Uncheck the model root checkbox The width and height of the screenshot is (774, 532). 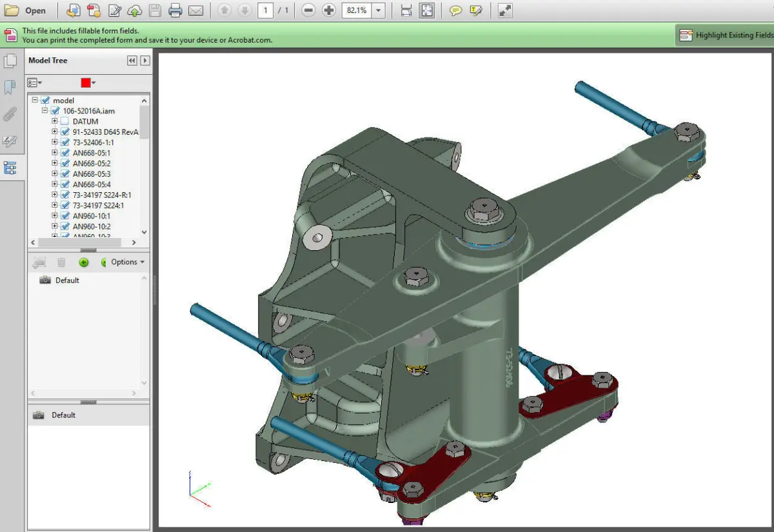click(x=45, y=101)
